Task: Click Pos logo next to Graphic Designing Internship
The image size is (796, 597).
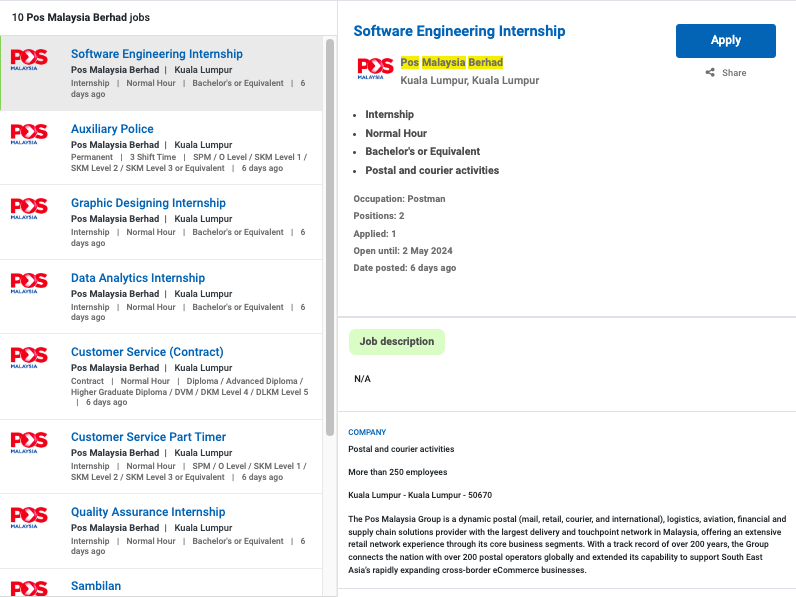Action: pyautogui.click(x=29, y=209)
